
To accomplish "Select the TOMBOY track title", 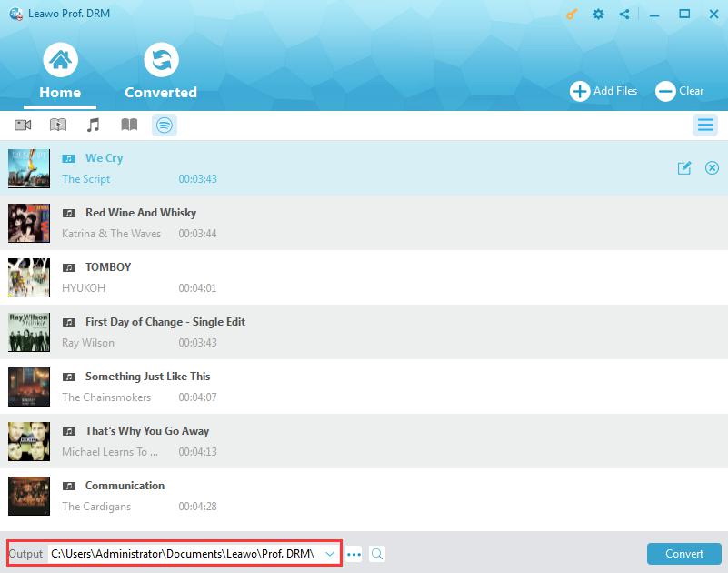I will (x=108, y=267).
